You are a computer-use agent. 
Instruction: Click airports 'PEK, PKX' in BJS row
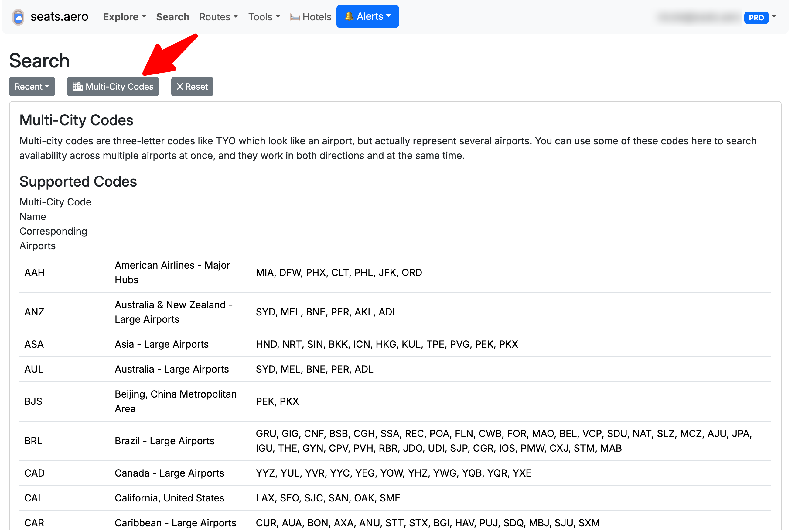[x=277, y=401]
